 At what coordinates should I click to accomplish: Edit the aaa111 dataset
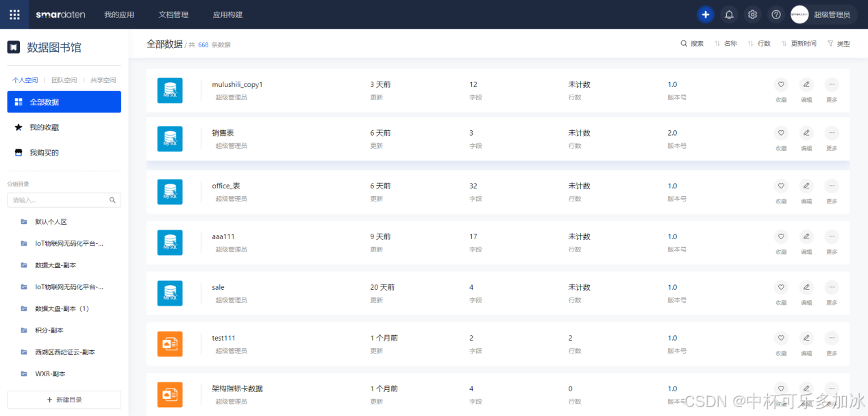[806, 236]
